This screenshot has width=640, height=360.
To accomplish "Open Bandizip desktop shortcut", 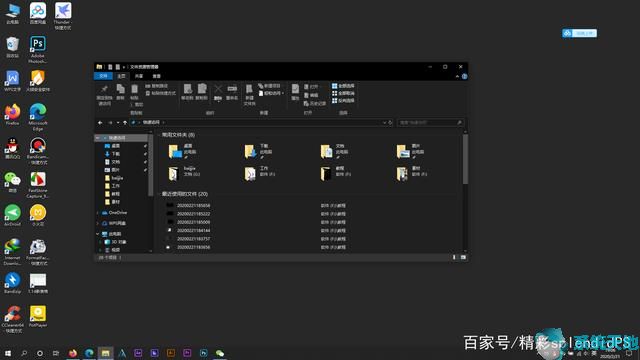I will tap(13, 283).
